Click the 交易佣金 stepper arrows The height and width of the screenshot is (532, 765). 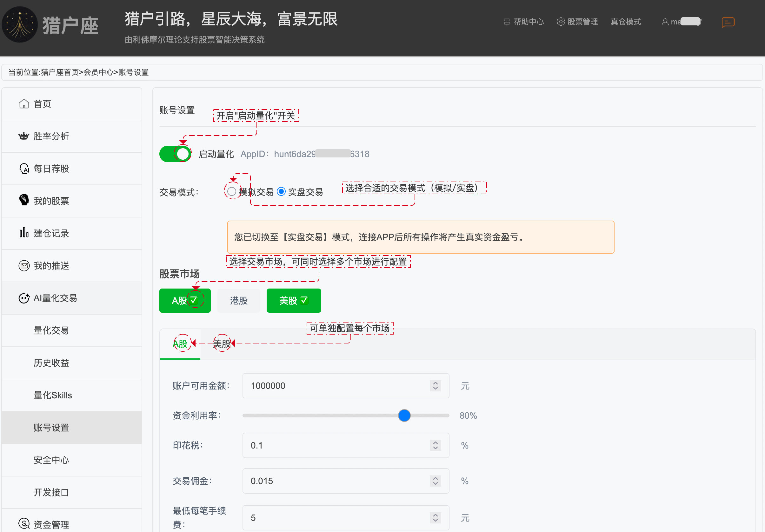435,481
